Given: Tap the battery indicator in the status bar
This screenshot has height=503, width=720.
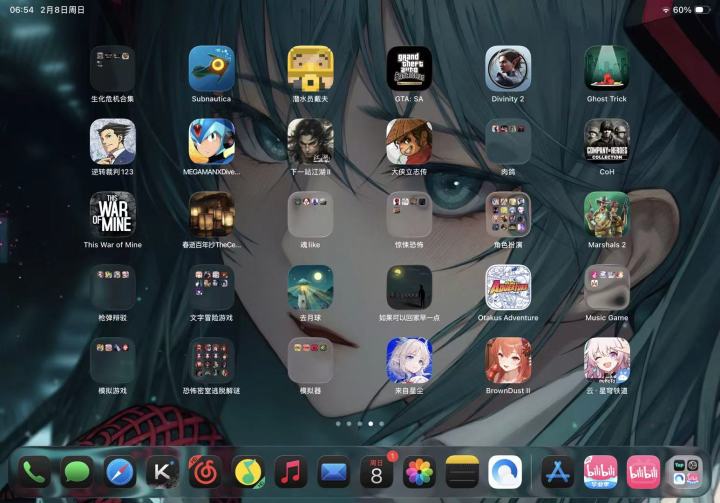Looking at the screenshot, I should point(703,10).
